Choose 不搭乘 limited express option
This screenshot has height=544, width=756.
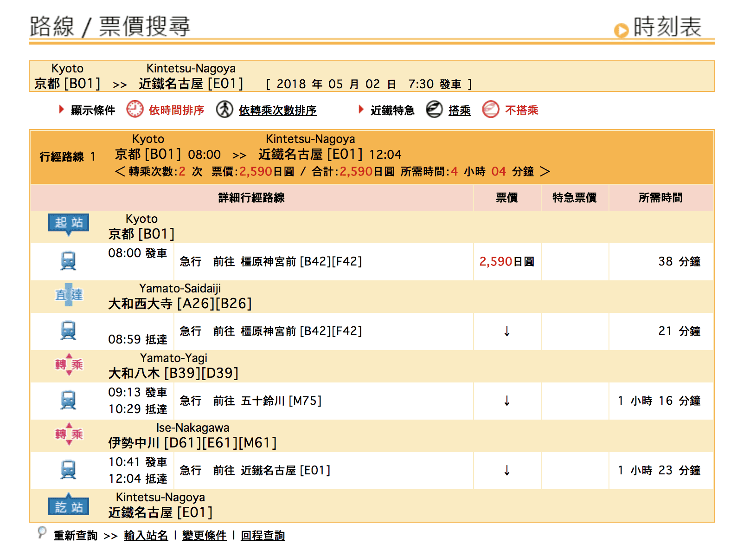[521, 110]
